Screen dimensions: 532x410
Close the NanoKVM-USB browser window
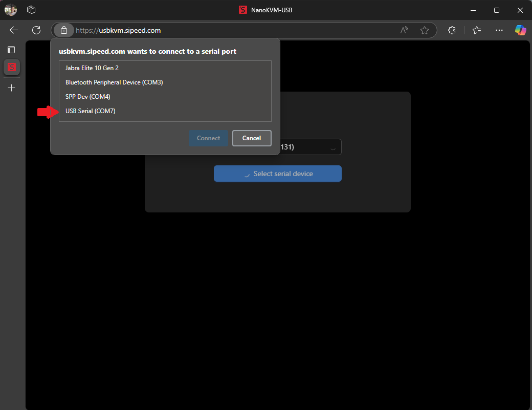(520, 10)
